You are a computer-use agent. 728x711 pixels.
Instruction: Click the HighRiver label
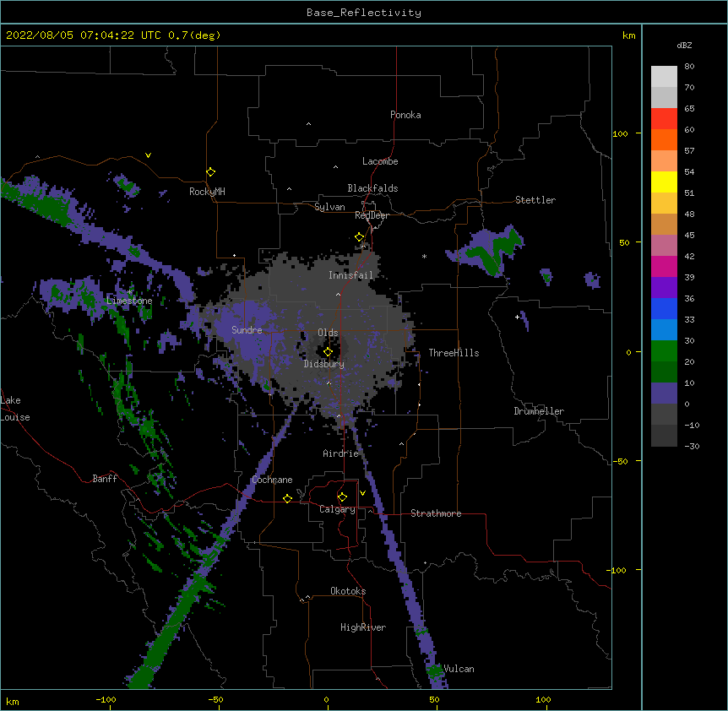click(x=363, y=627)
